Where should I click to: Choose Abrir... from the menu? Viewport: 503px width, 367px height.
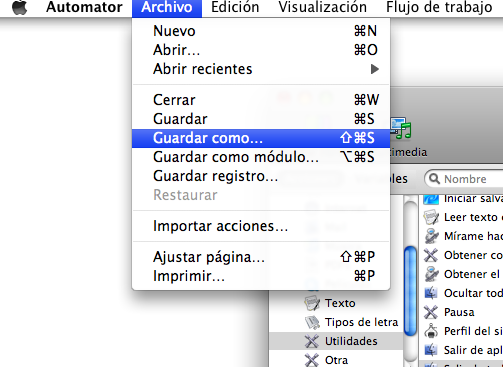coord(261,50)
